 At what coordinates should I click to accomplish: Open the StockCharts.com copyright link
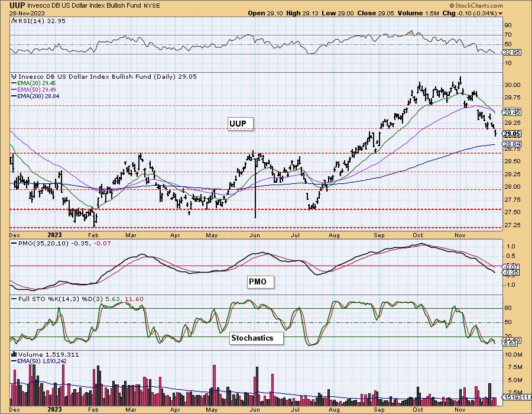click(x=476, y=5)
